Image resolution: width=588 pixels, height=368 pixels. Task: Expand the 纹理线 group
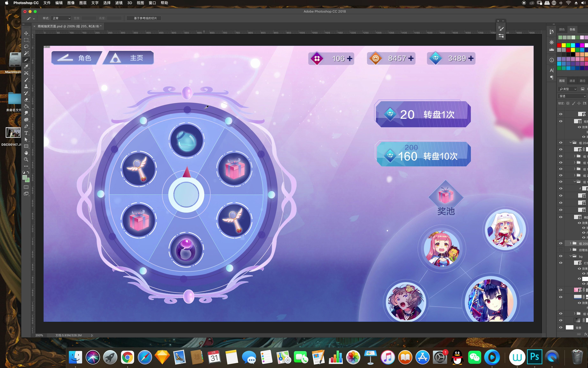coord(570,250)
